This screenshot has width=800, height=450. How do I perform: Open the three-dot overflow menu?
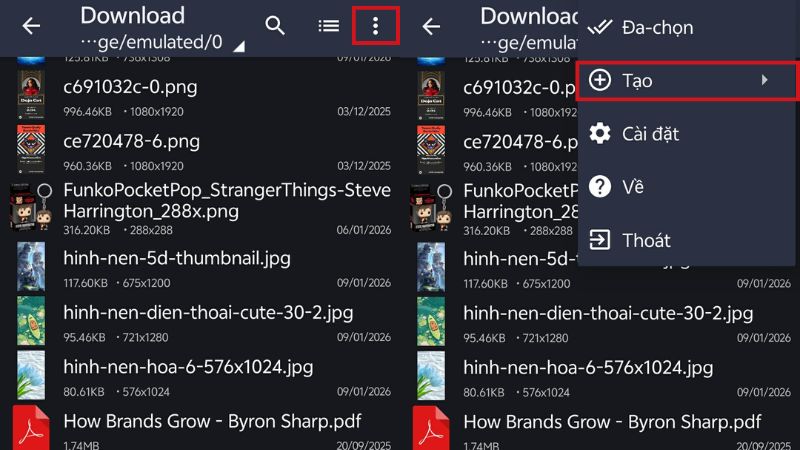tap(376, 26)
